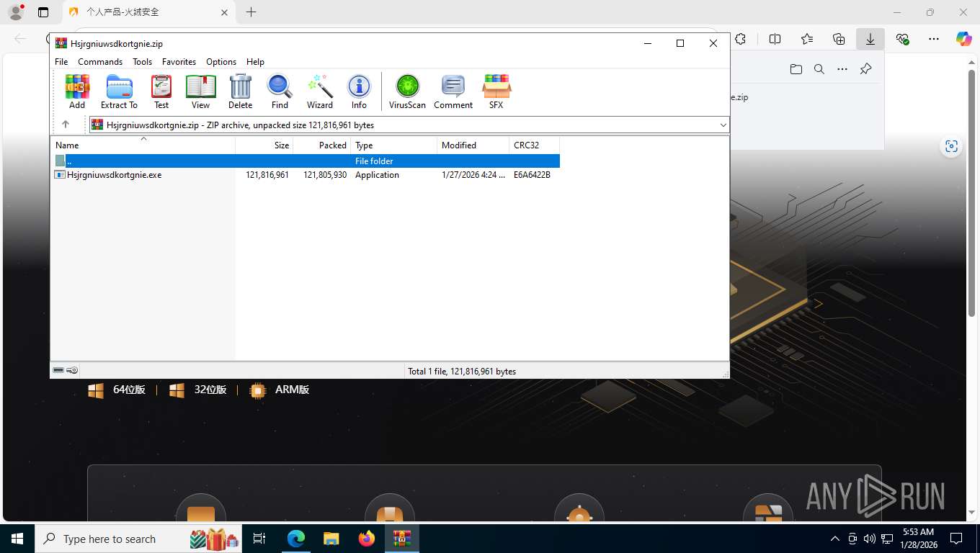980x553 pixels.
Task: Expand the archive path dropdown
Action: (x=723, y=125)
